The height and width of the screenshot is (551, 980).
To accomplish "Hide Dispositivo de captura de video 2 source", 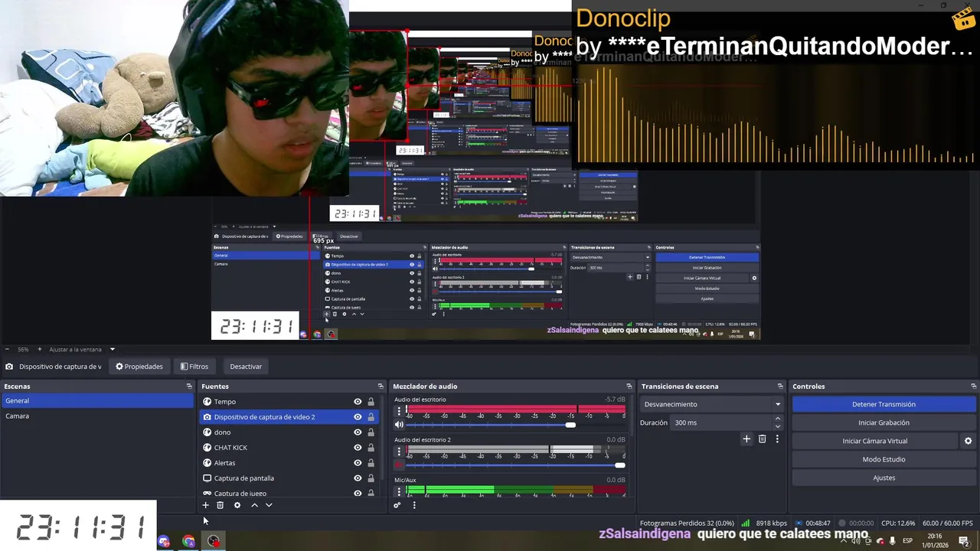I will point(358,417).
